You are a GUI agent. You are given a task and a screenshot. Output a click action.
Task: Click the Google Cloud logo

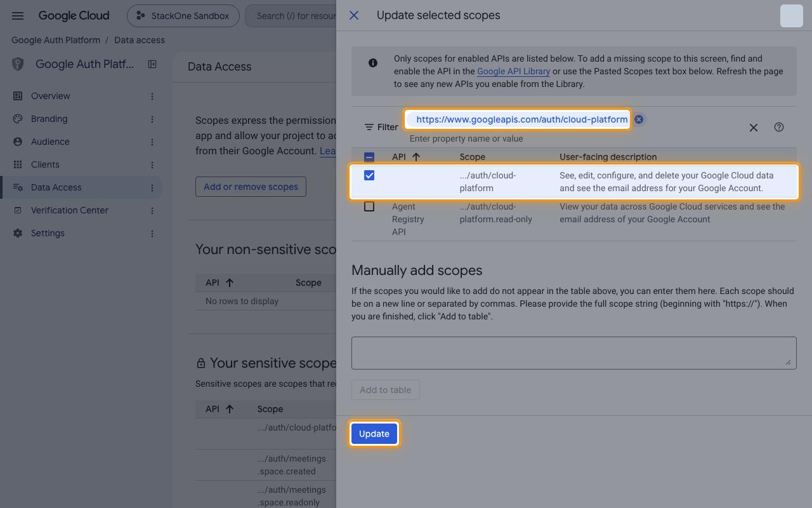(x=74, y=16)
